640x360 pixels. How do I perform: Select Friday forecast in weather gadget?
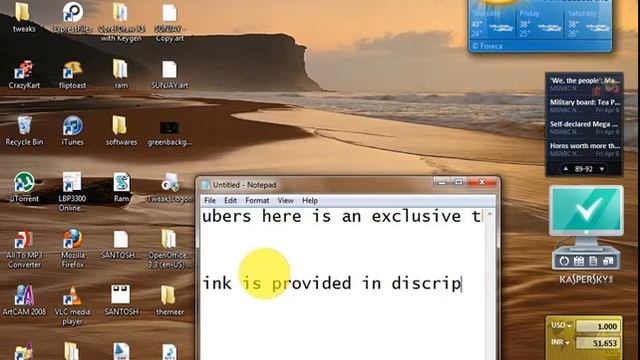pyautogui.click(x=541, y=24)
